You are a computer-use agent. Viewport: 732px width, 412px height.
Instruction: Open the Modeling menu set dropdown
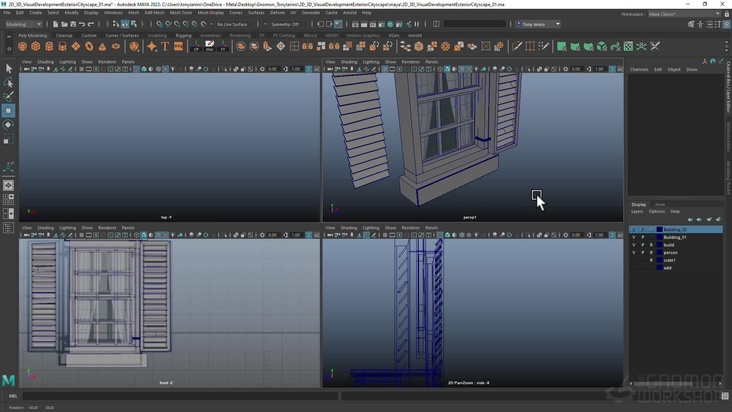pos(23,24)
